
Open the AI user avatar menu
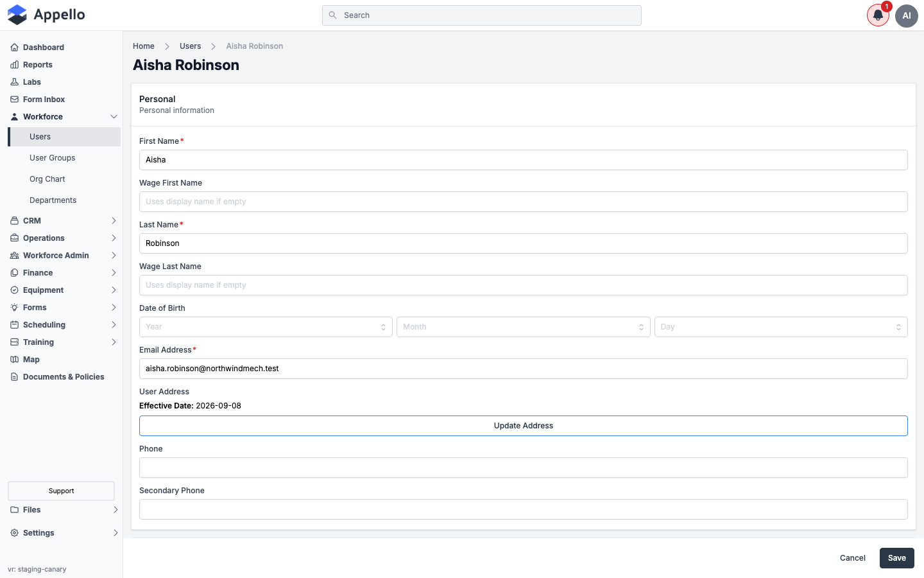(907, 15)
